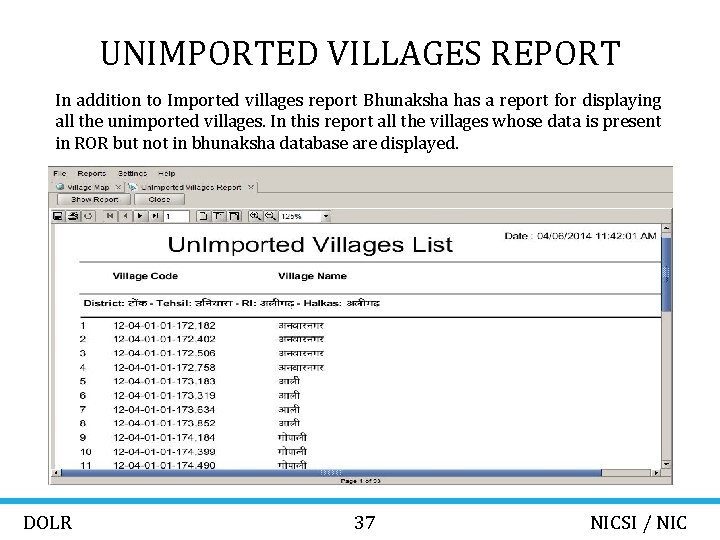Go to the first page
The image size is (720, 540).
[x=110, y=216]
